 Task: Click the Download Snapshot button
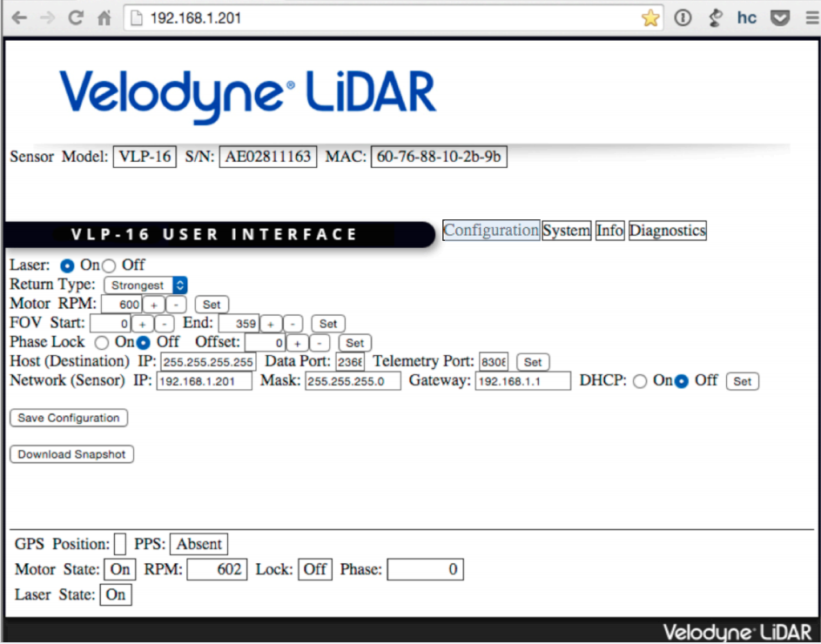coord(71,454)
